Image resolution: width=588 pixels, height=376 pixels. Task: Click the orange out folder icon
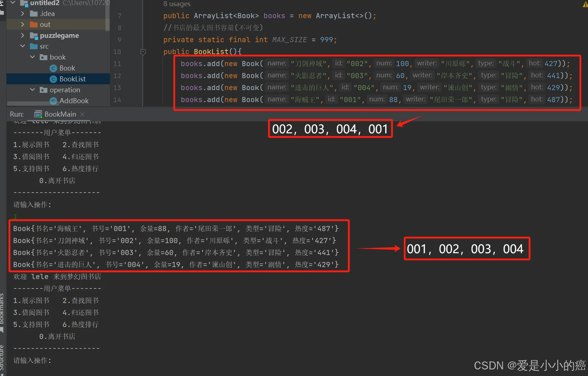click(34, 24)
